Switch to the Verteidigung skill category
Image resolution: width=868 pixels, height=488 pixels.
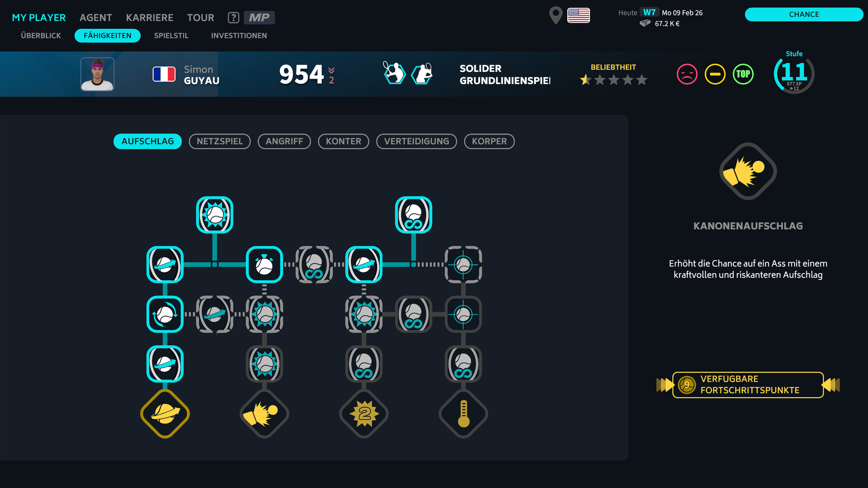tap(416, 141)
